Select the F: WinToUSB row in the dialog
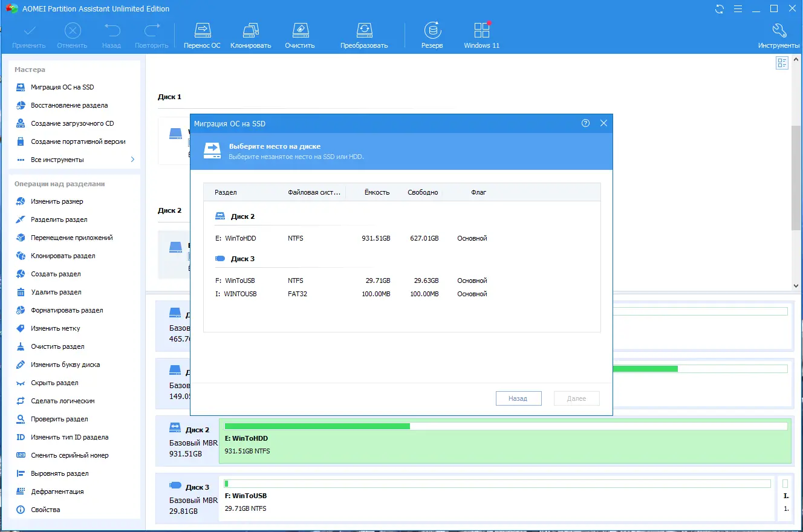Image resolution: width=803 pixels, height=532 pixels. coord(401,281)
